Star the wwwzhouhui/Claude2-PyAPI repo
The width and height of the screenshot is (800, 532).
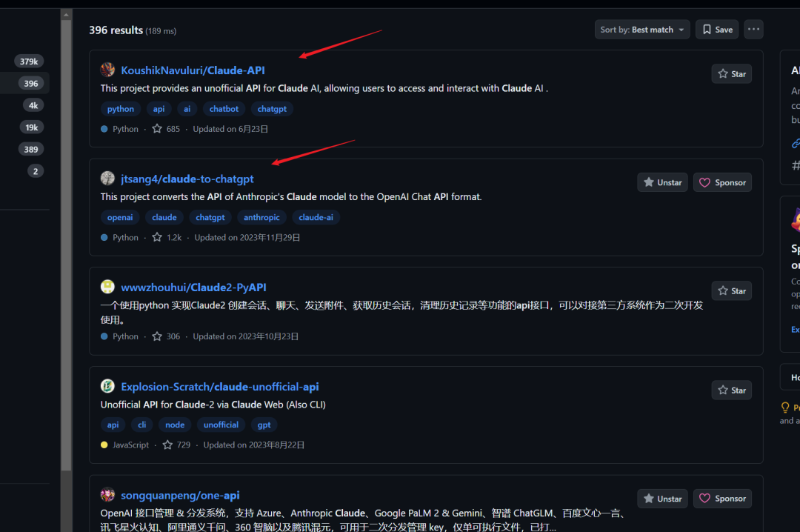coord(731,291)
